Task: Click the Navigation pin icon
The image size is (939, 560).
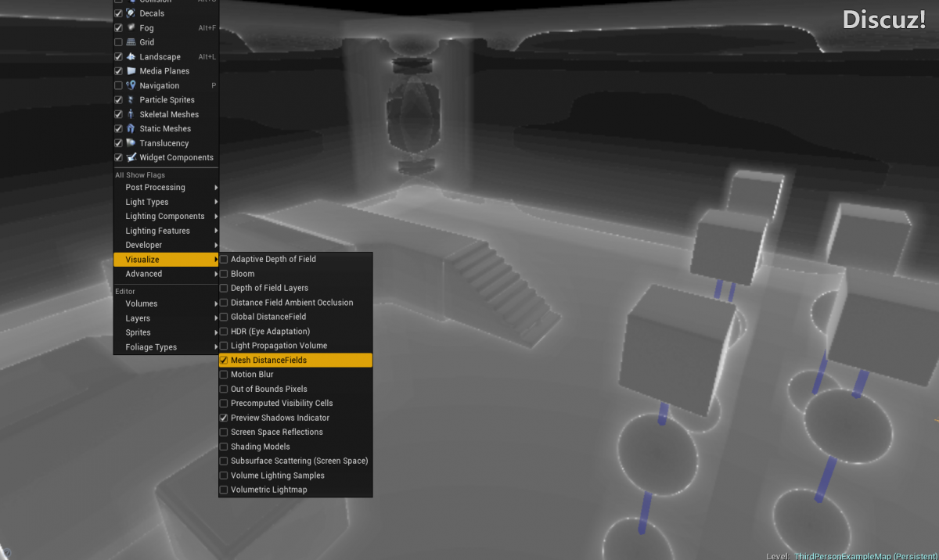Action: [x=131, y=85]
